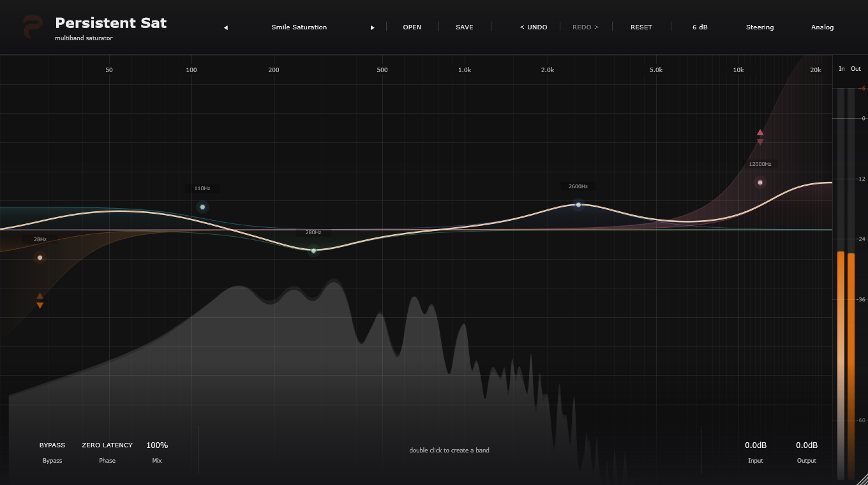
Task: Click the '-36' meter scale mark
Action: [x=862, y=300]
